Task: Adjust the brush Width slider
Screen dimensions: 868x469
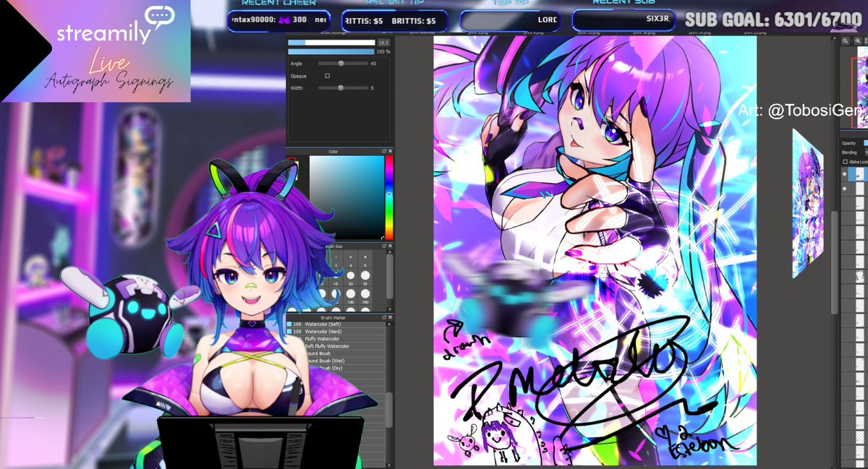Action: [341, 88]
